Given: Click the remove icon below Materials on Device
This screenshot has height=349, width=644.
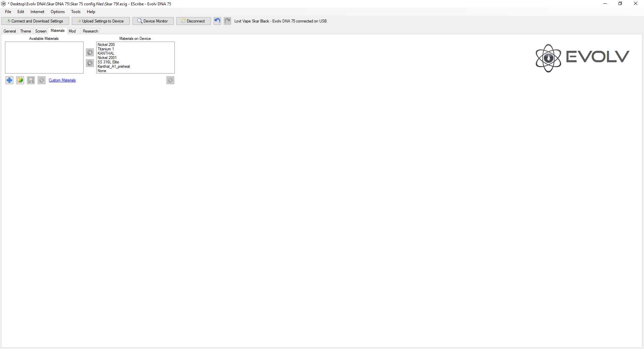Looking at the screenshot, I should (170, 80).
